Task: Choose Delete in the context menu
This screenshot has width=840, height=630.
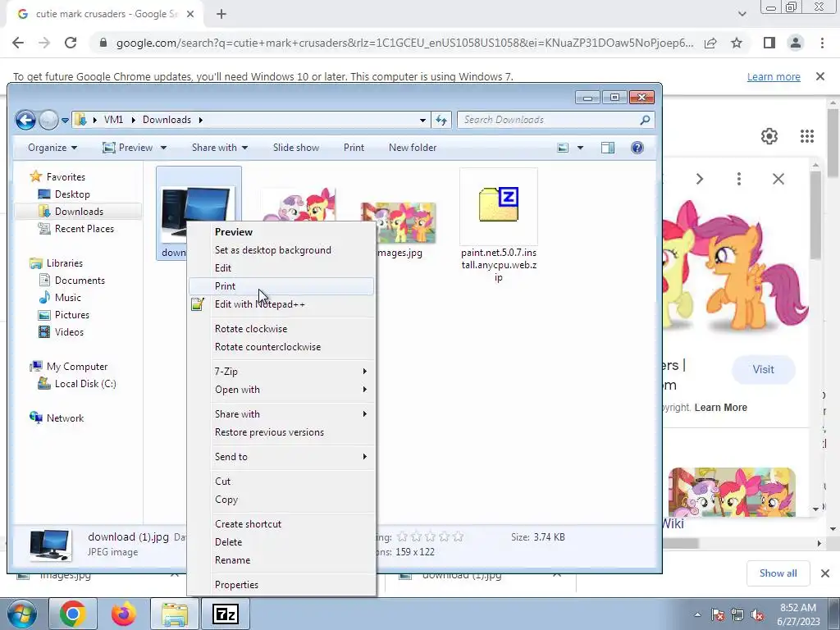Action: [282, 542]
